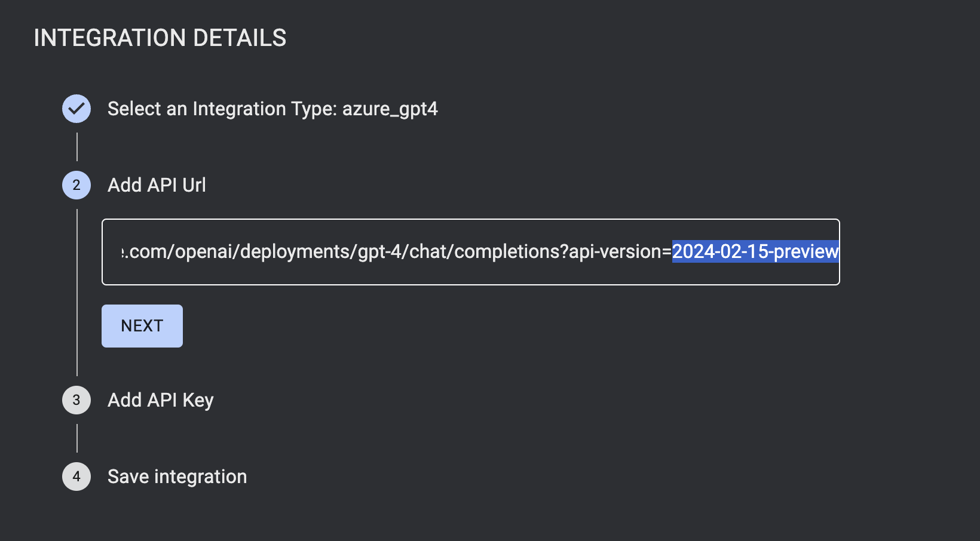Select the 'Add API Url' step label

point(157,185)
